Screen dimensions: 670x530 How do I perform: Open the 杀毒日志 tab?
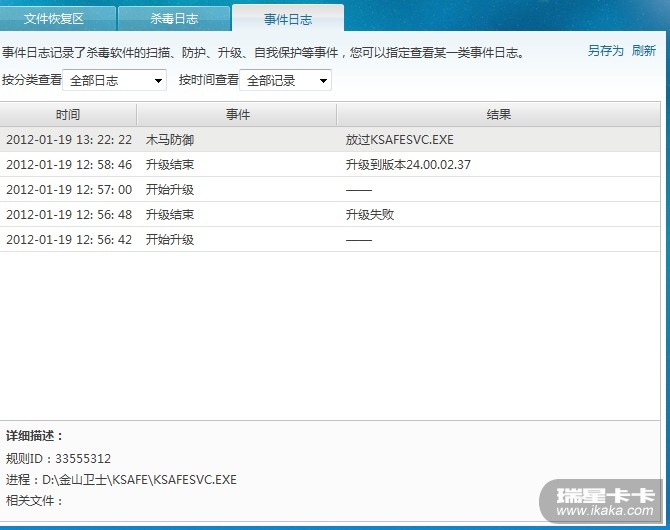174,19
